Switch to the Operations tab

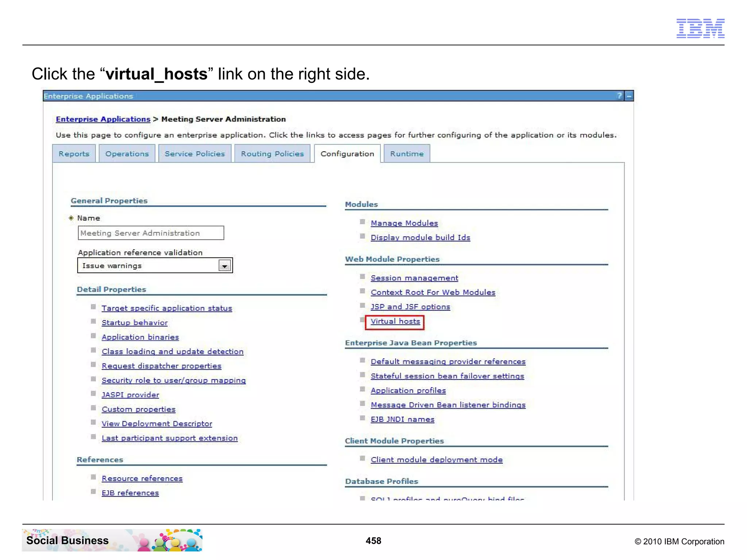(x=127, y=154)
